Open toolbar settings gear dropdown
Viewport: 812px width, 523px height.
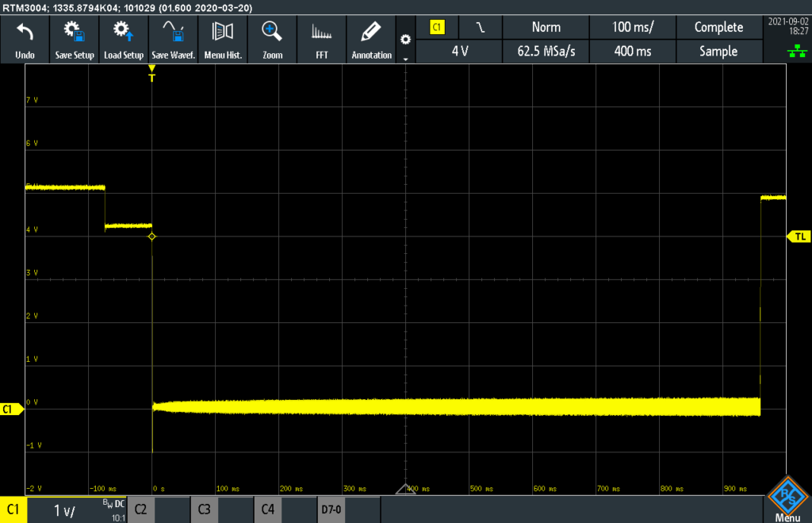(405, 40)
